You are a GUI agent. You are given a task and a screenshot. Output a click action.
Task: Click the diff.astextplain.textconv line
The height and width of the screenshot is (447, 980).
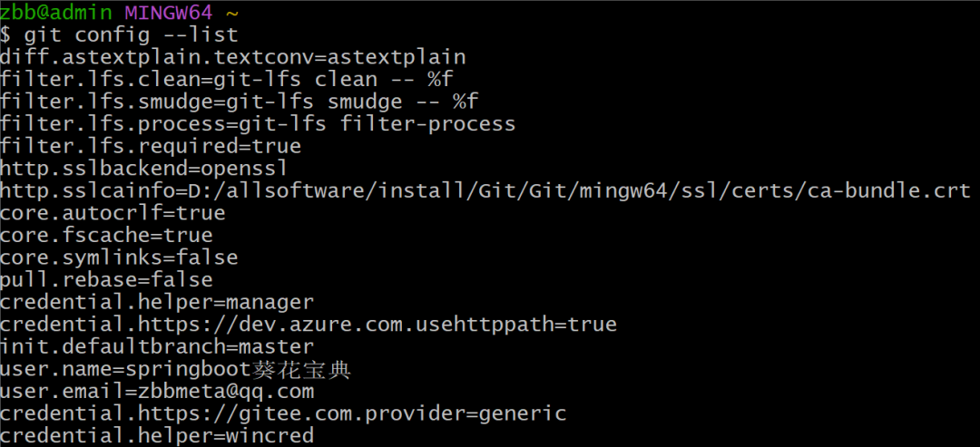232,57
